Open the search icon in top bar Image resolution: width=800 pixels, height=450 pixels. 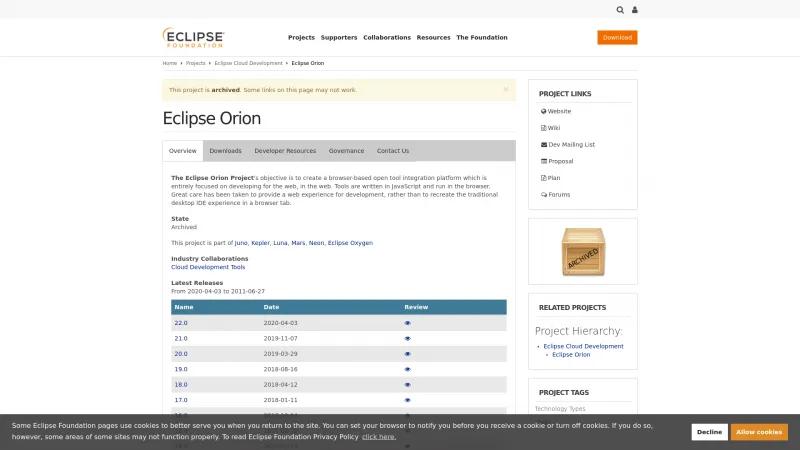coord(620,10)
